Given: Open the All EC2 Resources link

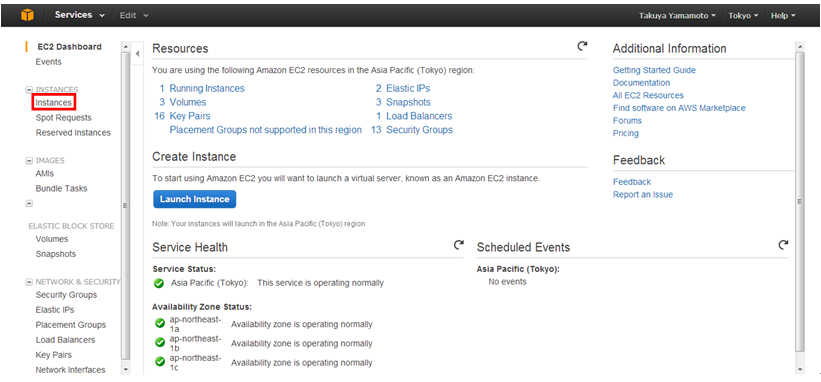Looking at the screenshot, I should [x=648, y=95].
